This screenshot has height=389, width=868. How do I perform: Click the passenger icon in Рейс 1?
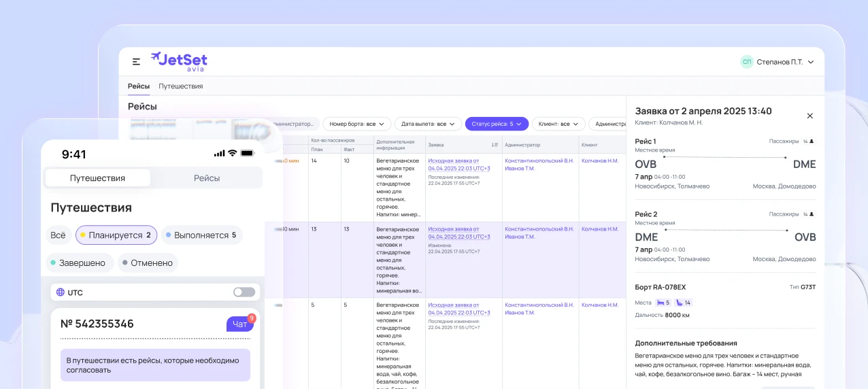click(x=812, y=141)
